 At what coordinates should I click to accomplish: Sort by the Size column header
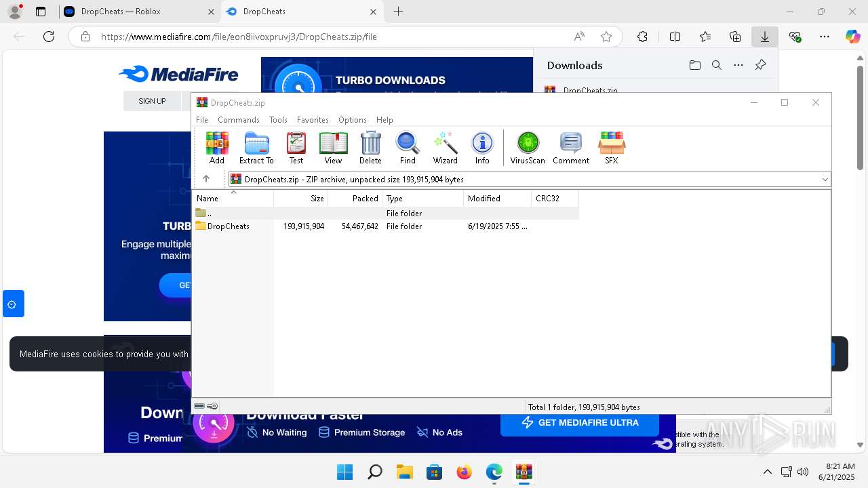[x=301, y=199]
